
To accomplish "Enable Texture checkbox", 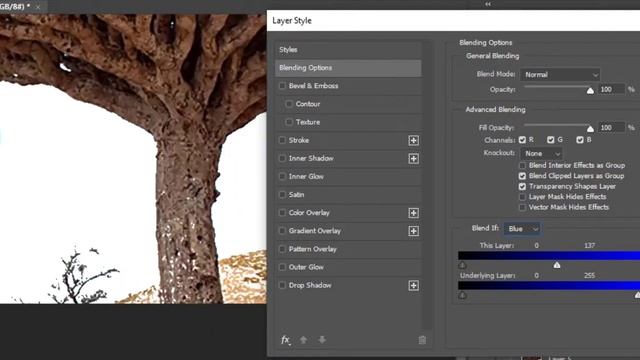I will pos(289,122).
